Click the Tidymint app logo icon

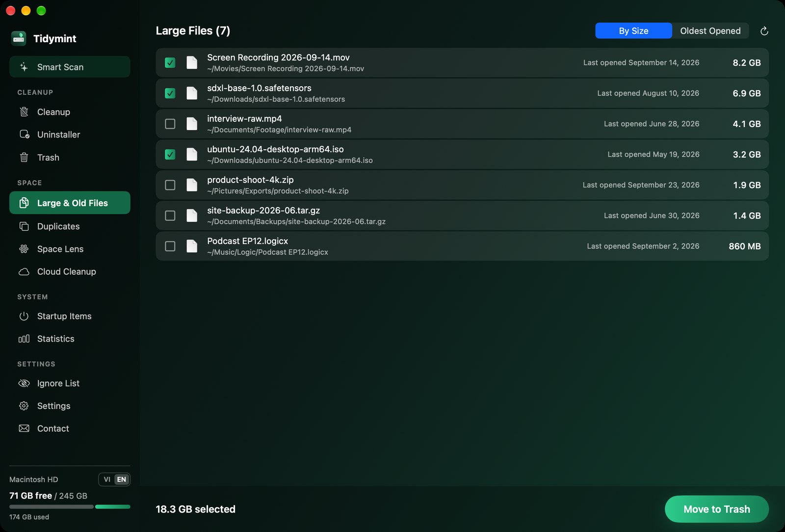[19, 38]
